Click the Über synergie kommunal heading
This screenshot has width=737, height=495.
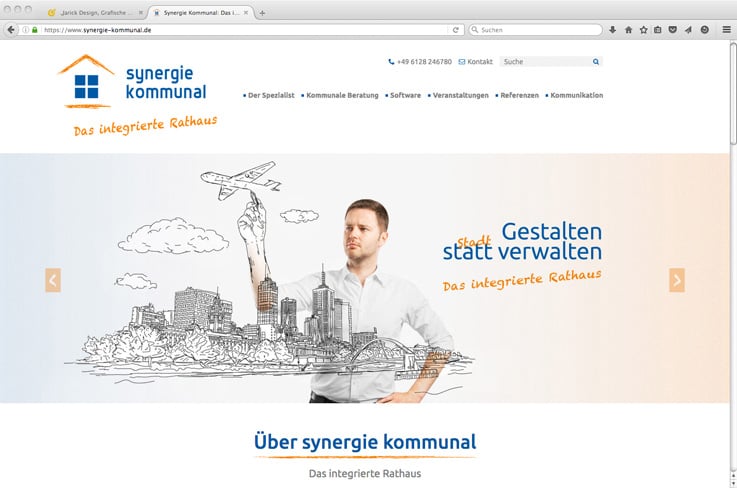coord(365,442)
